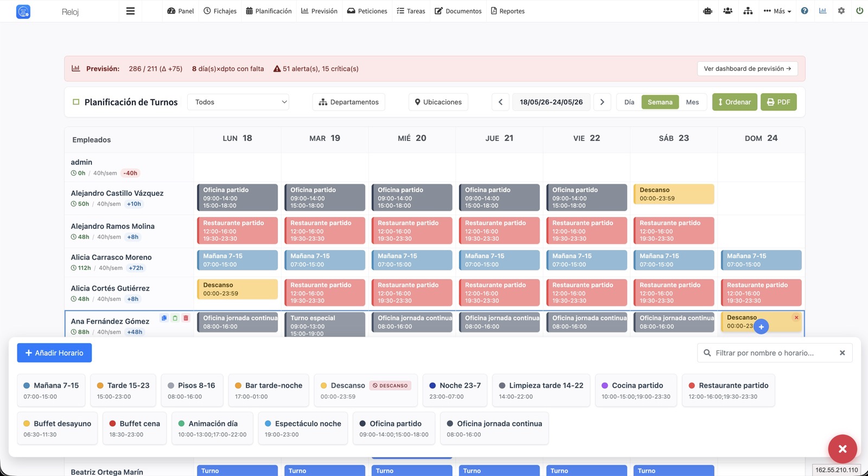Select the purple Cocina partido schedule
868x476 pixels.
coord(636,390)
